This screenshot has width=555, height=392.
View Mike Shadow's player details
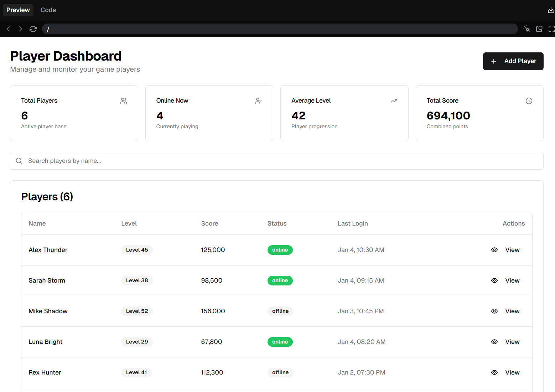(505, 311)
